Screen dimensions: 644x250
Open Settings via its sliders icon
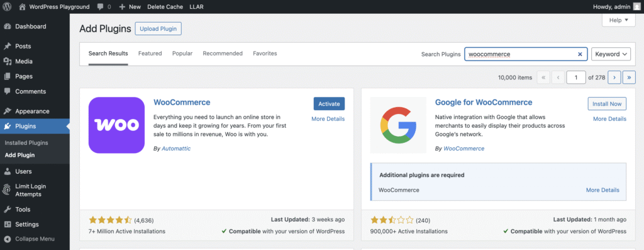pos(8,225)
